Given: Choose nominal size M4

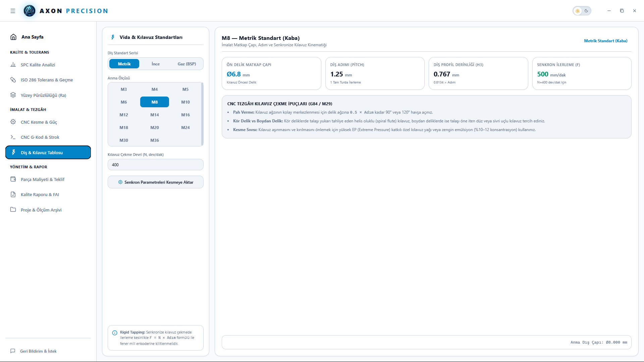Looking at the screenshot, I should coord(155,89).
